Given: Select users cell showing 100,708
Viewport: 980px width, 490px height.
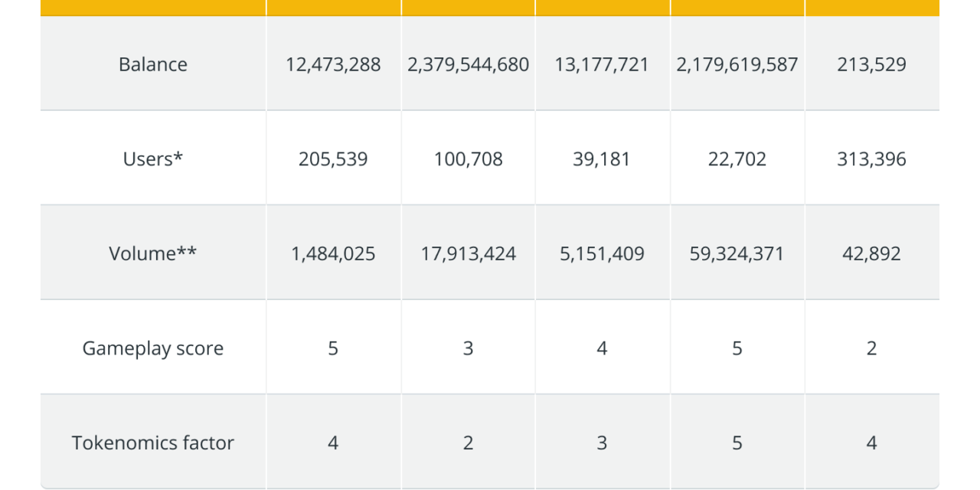Looking at the screenshot, I should point(468,159).
